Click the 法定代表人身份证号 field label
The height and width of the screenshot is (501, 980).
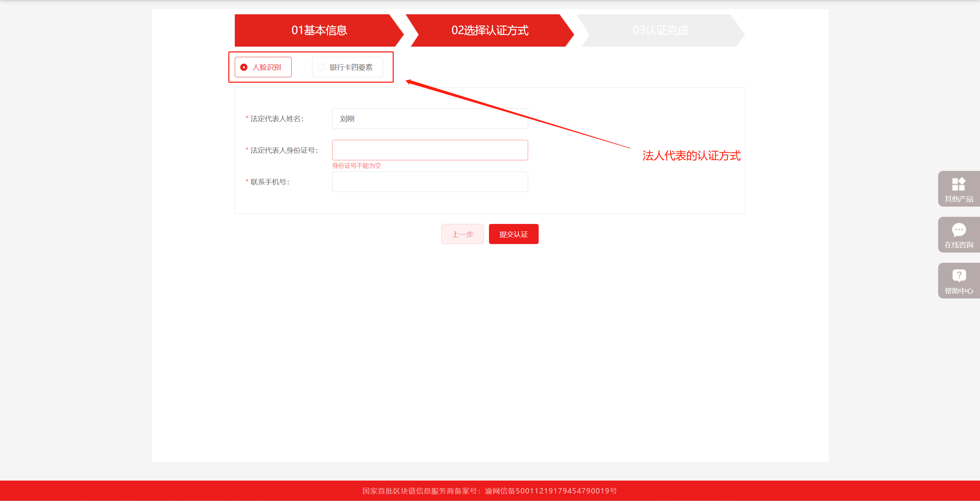(283, 150)
